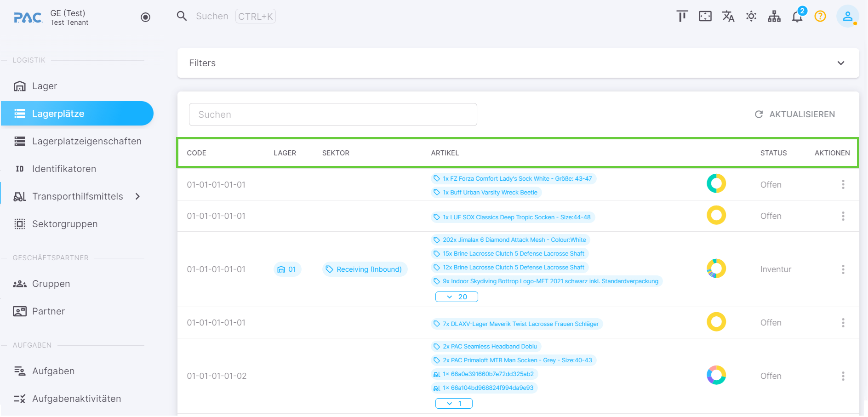Image resolution: width=868 pixels, height=417 pixels.
Task: Click the Filters panel title
Action: point(202,63)
